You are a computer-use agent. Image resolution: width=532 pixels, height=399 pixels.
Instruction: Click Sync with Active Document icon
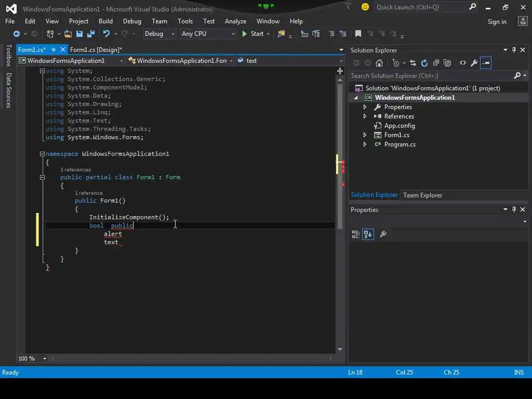(x=413, y=63)
